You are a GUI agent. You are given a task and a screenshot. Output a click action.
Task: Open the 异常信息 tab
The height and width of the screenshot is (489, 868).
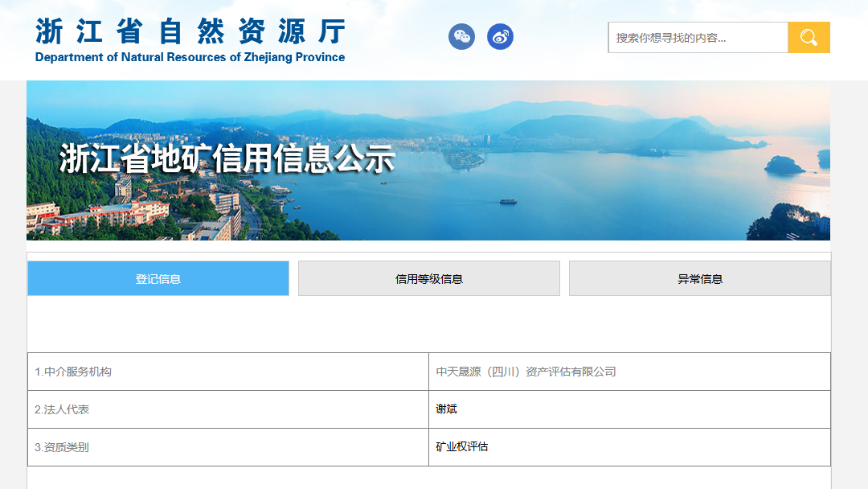click(699, 277)
